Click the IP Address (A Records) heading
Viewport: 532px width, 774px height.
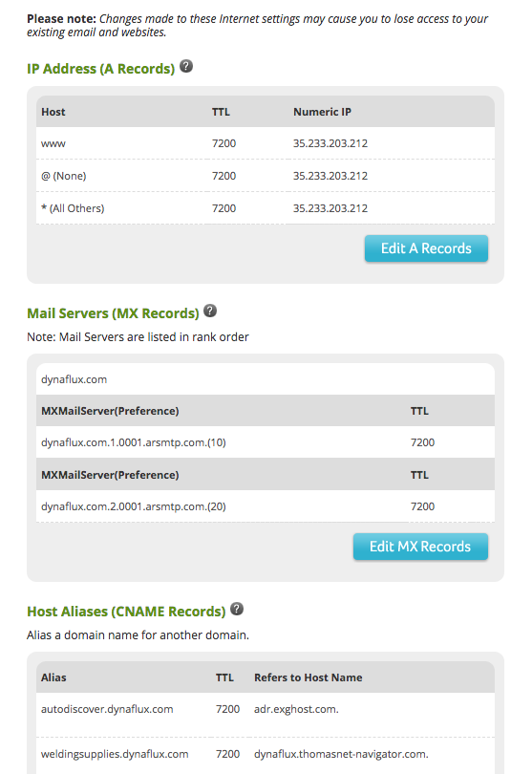(100, 69)
